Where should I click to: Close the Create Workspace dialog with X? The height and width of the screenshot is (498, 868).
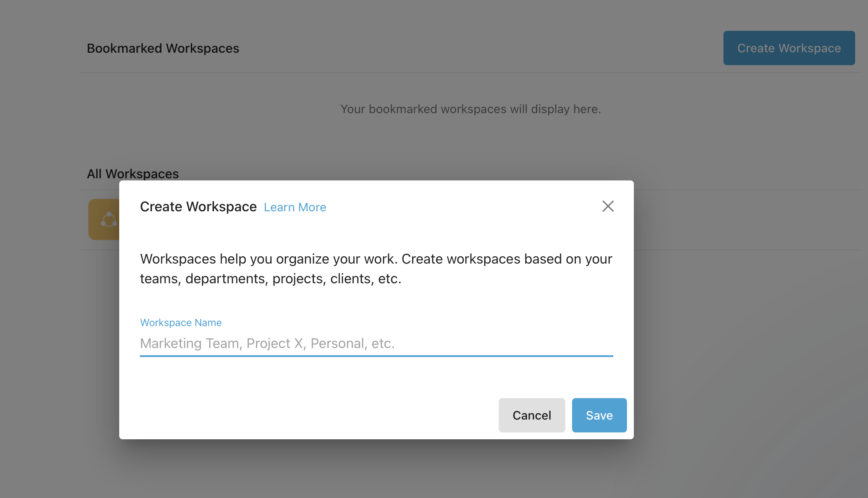(x=608, y=206)
